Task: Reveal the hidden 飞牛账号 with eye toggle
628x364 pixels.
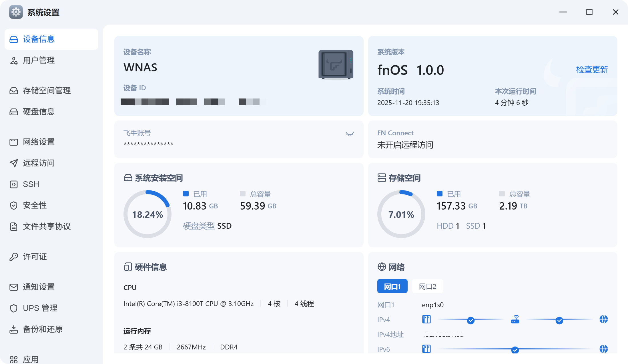Action: click(350, 134)
